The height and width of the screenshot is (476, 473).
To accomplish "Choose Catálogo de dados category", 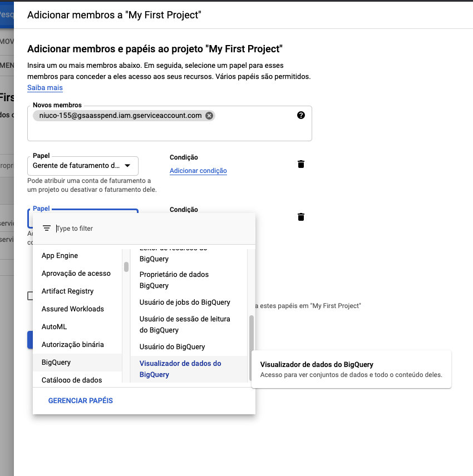I will 77,379.
